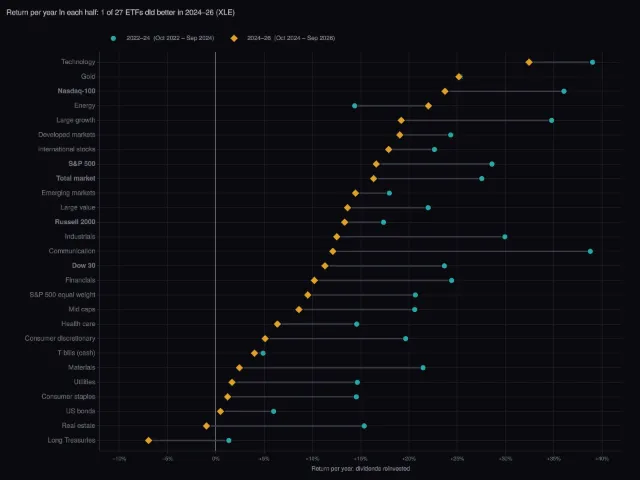Select the 'Dow 30' row label

83,265
